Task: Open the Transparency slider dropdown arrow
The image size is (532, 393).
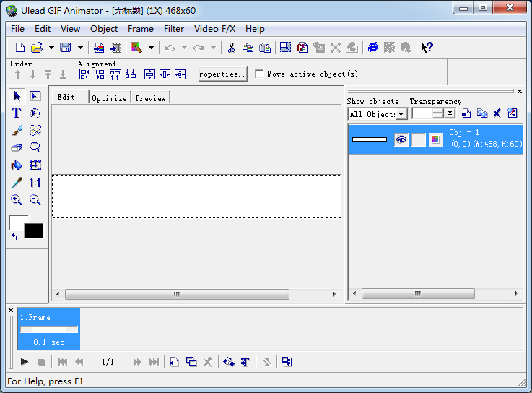Action: coord(450,114)
